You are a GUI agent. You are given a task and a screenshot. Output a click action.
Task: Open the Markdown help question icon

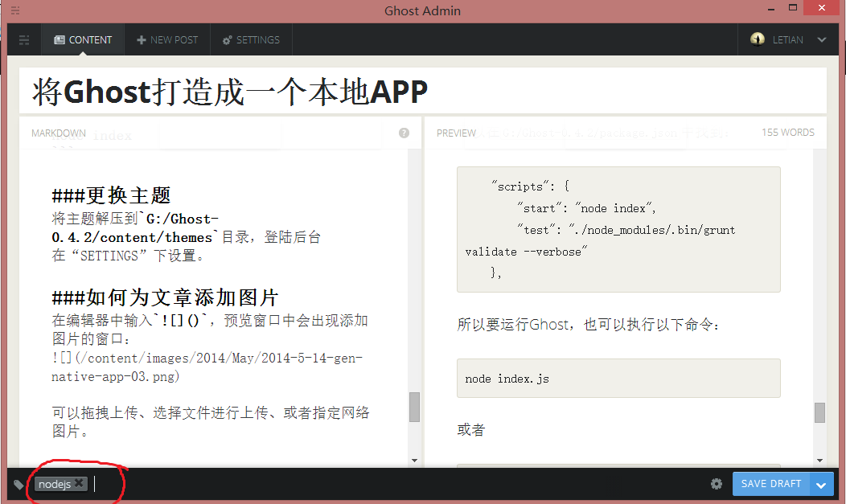click(405, 133)
